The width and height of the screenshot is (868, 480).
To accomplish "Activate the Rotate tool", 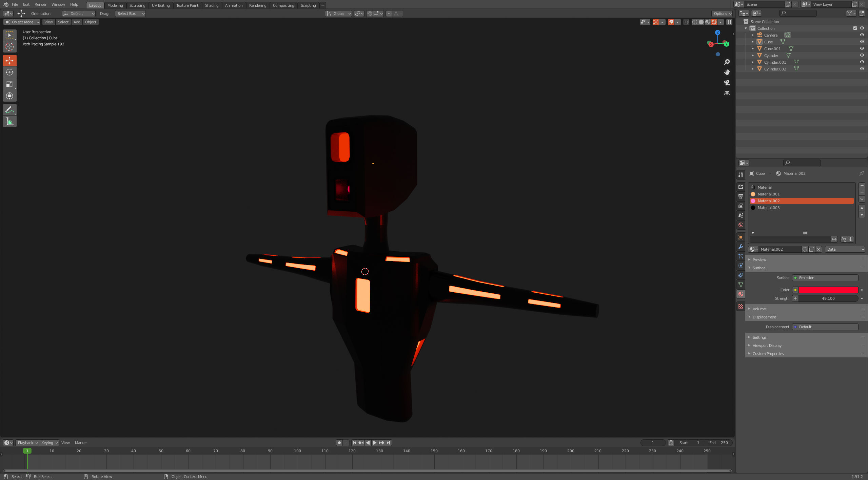I will coord(9,72).
